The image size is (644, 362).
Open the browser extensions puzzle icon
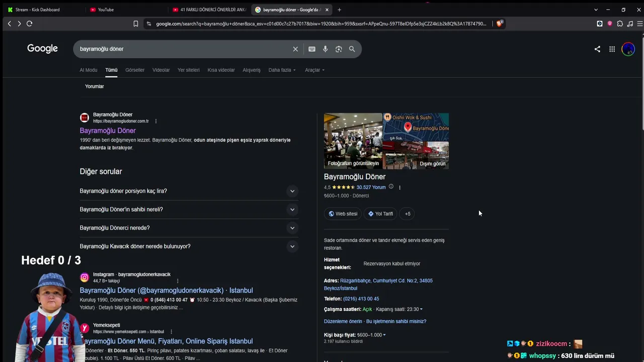pyautogui.click(x=620, y=24)
